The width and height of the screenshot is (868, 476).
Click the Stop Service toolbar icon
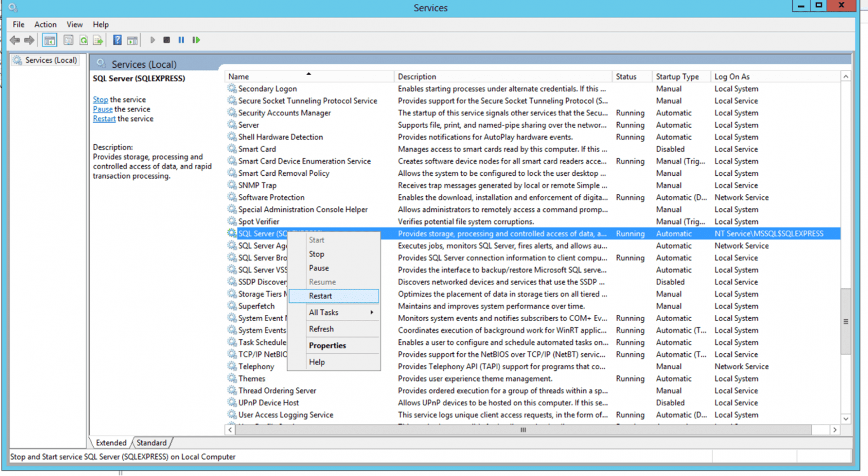click(x=167, y=40)
